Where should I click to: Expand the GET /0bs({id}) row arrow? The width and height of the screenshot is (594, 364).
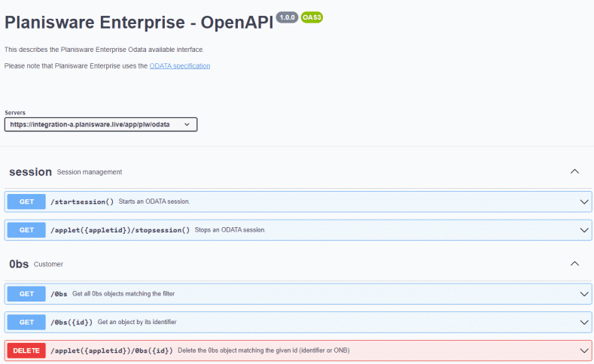click(x=584, y=323)
